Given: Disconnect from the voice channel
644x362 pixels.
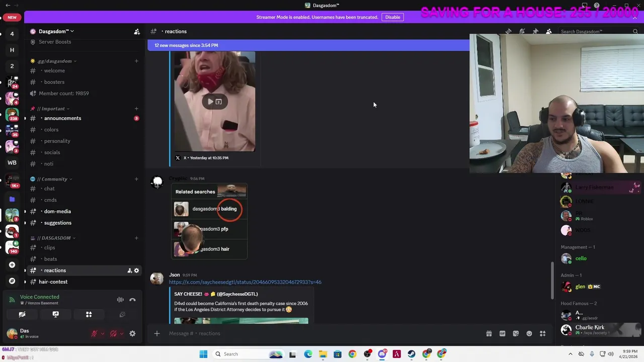Looking at the screenshot, I should coord(132,300).
